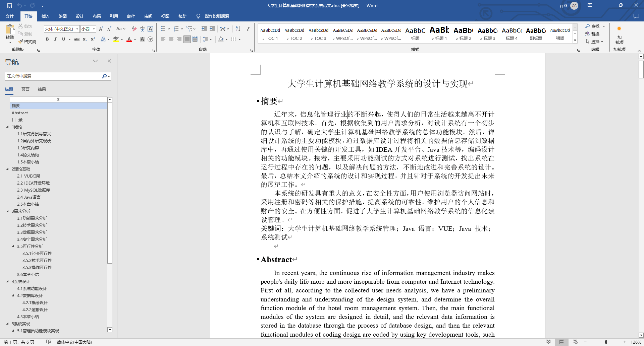The image size is (644, 346).
Task: Switch to the 插入 (Insert) ribbon tab
Action: tap(45, 16)
